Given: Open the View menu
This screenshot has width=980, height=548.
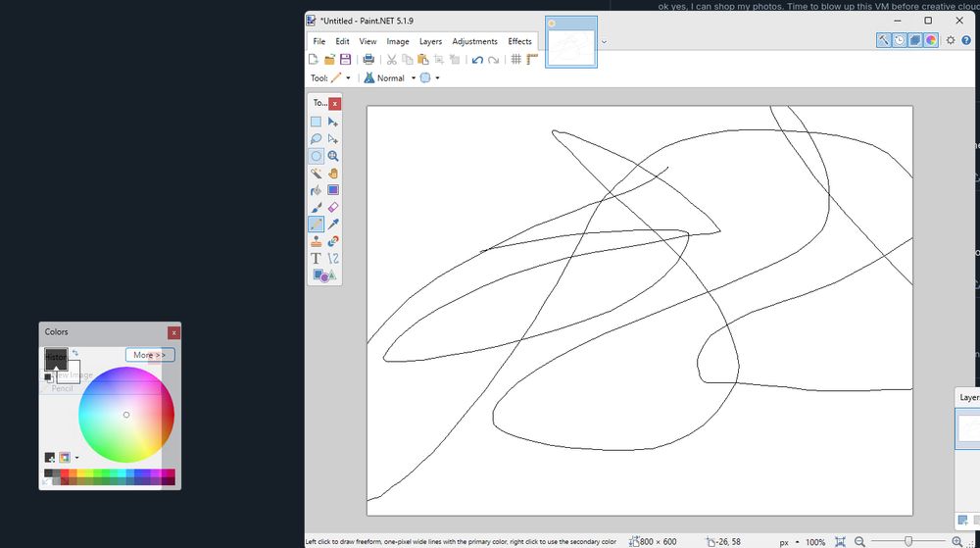Looking at the screenshot, I should [x=367, y=41].
